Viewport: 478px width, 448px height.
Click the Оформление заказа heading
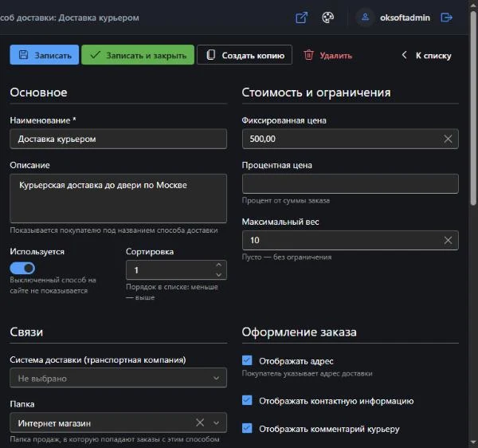coord(299,332)
